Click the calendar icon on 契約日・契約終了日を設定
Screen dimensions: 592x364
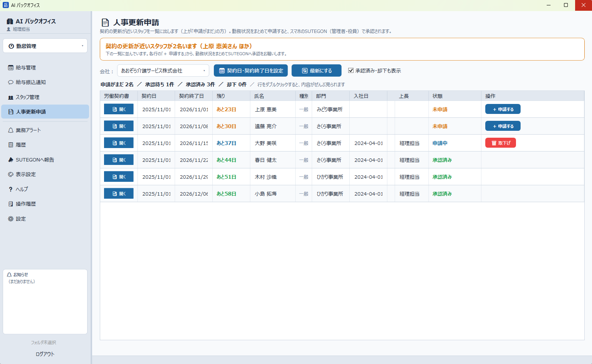coord(222,71)
